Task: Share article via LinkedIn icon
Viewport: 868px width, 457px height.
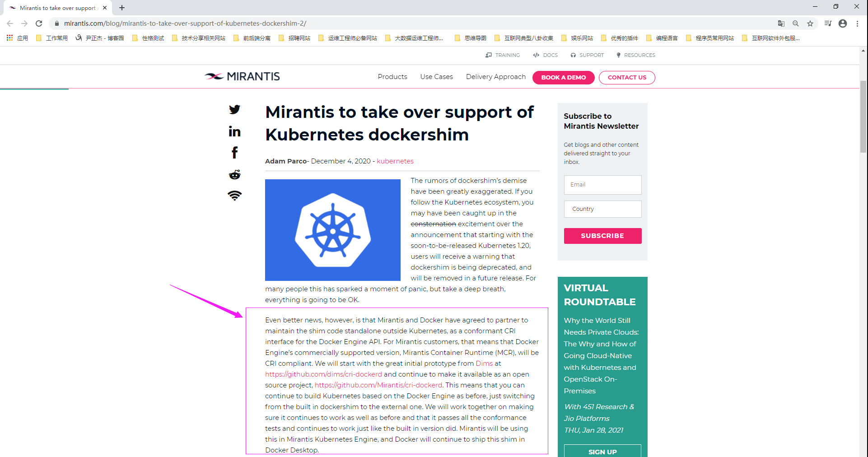Action: 234,131
